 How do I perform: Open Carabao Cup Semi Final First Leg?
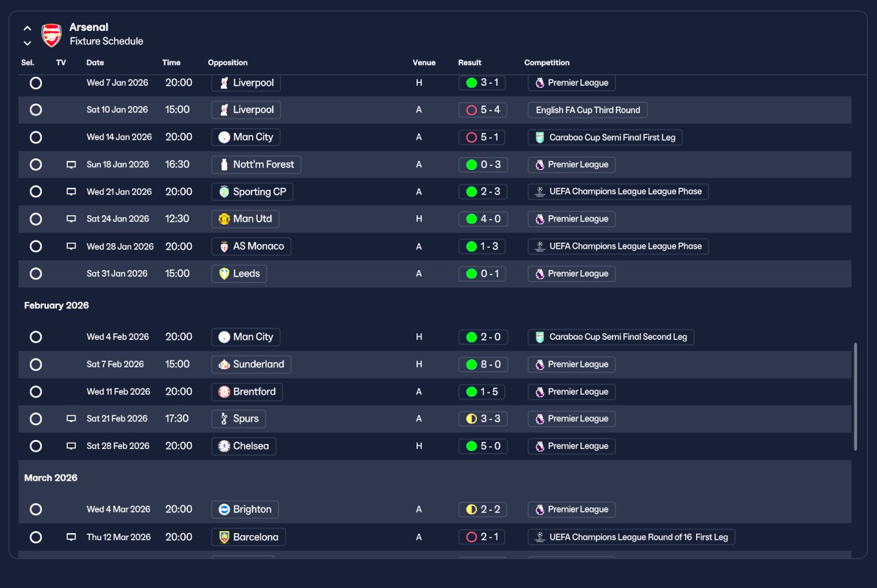pyautogui.click(x=605, y=137)
